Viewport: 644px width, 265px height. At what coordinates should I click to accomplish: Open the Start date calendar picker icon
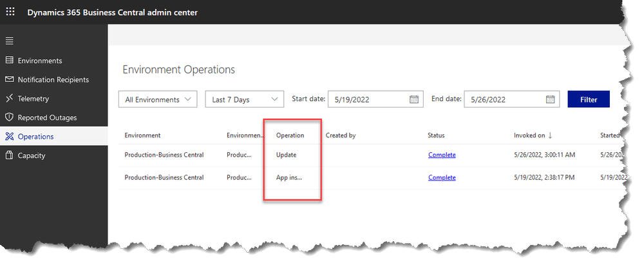pyautogui.click(x=414, y=99)
